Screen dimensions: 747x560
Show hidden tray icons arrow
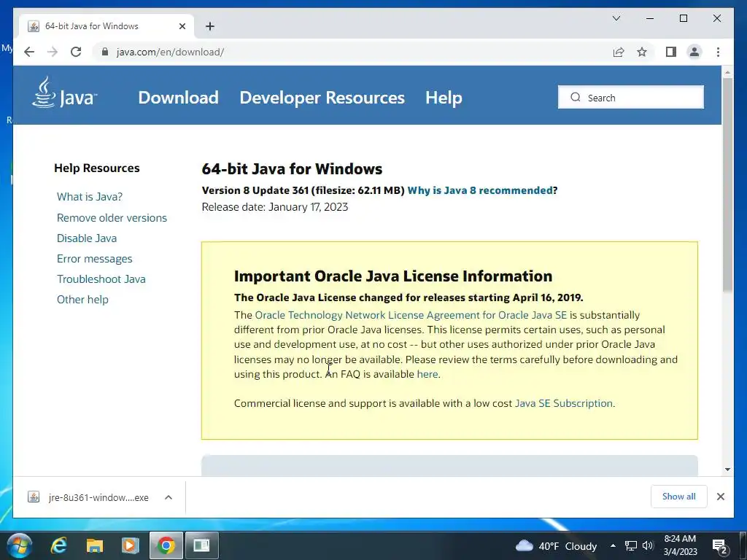[x=613, y=545]
